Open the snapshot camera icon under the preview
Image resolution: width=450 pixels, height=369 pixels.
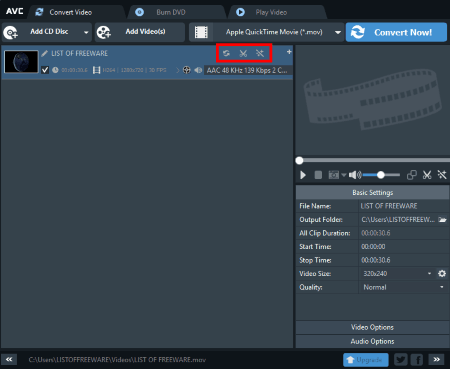(334, 175)
